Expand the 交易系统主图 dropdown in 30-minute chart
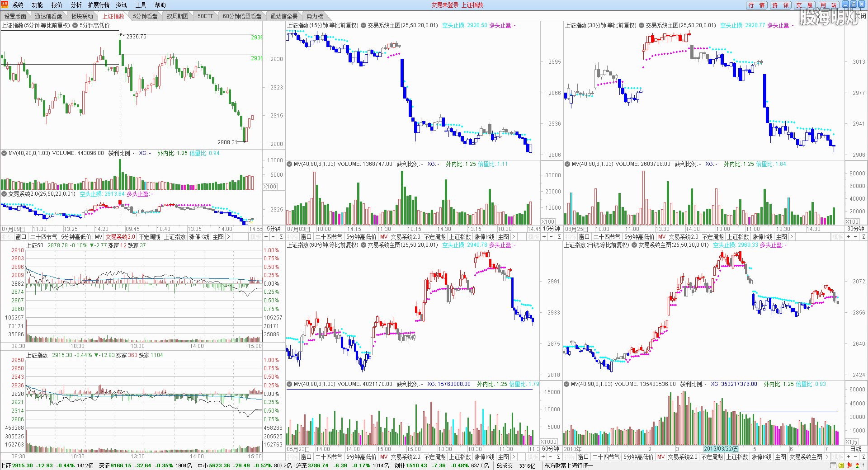 coord(641,25)
